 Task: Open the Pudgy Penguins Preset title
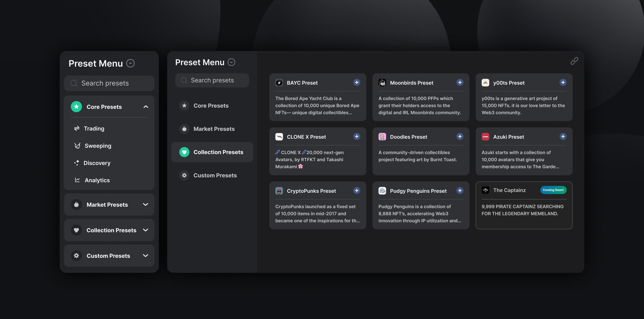coord(418,191)
